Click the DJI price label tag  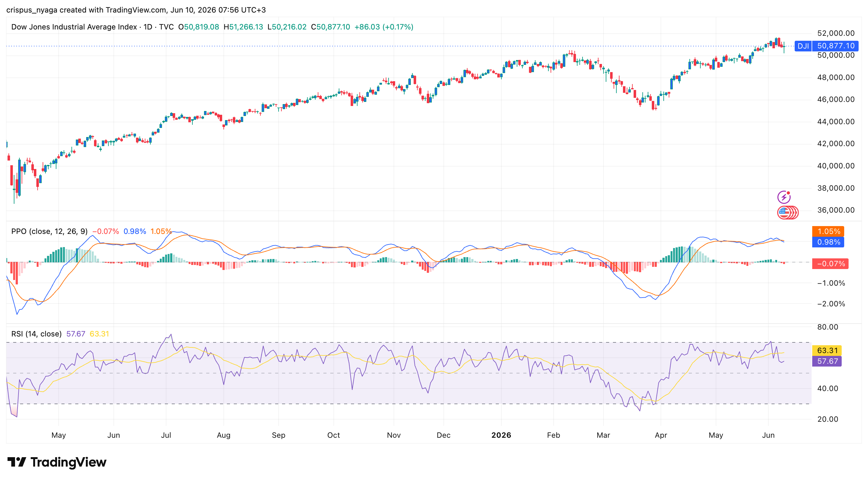pos(803,46)
